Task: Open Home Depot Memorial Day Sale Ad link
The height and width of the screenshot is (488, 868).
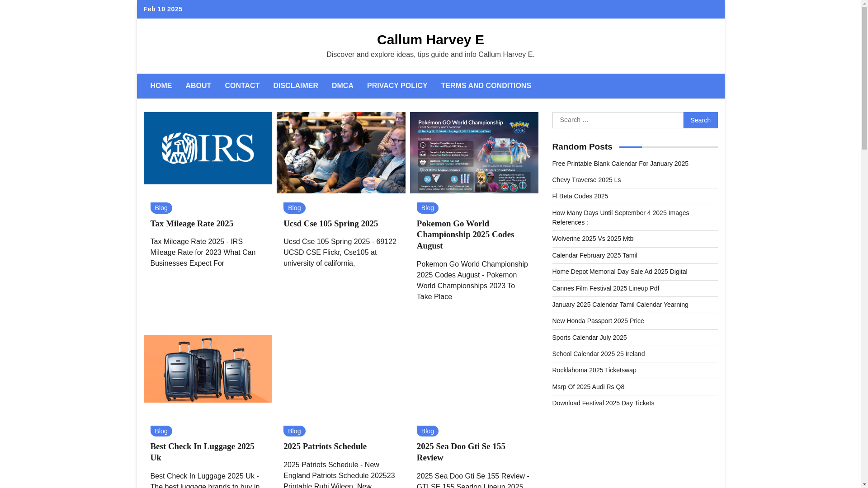Action: pyautogui.click(x=620, y=272)
